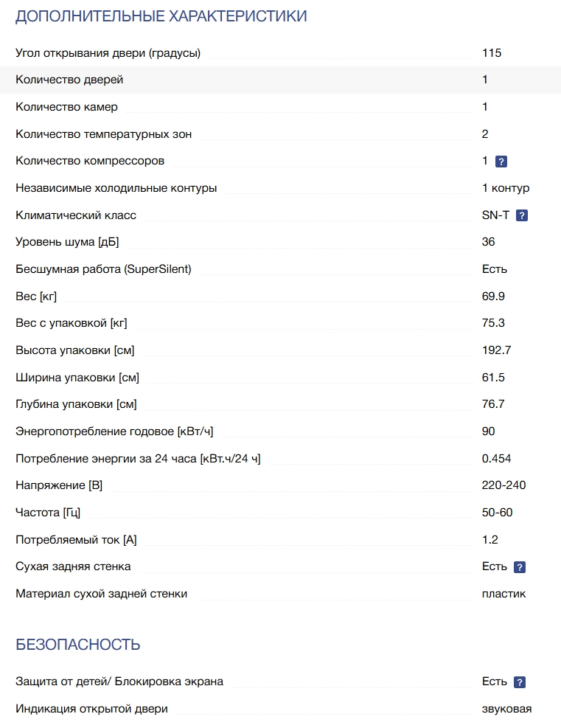The height and width of the screenshot is (728, 561).
Task: Click the 1 контур value
Action: [x=506, y=188]
